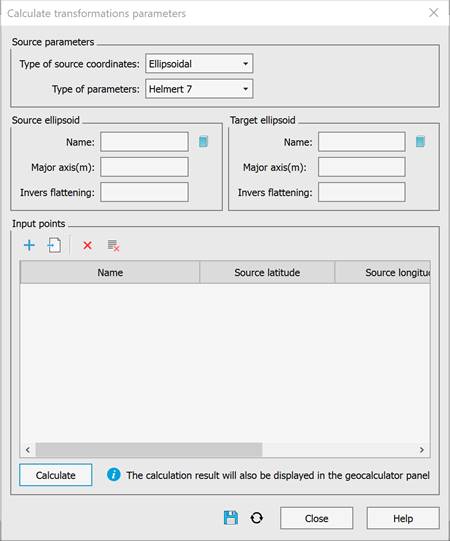
Task: Click target ellipsoid Major axis field
Action: [x=362, y=167]
